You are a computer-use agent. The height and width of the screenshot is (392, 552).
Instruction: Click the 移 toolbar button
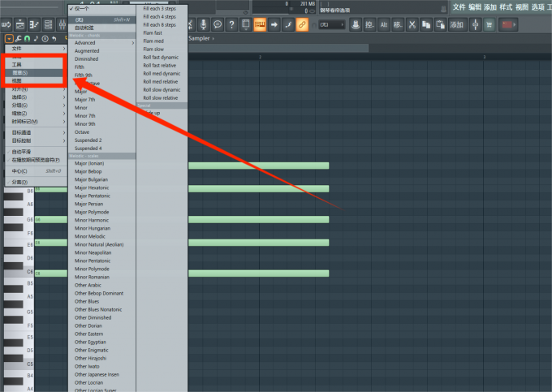coord(398,24)
